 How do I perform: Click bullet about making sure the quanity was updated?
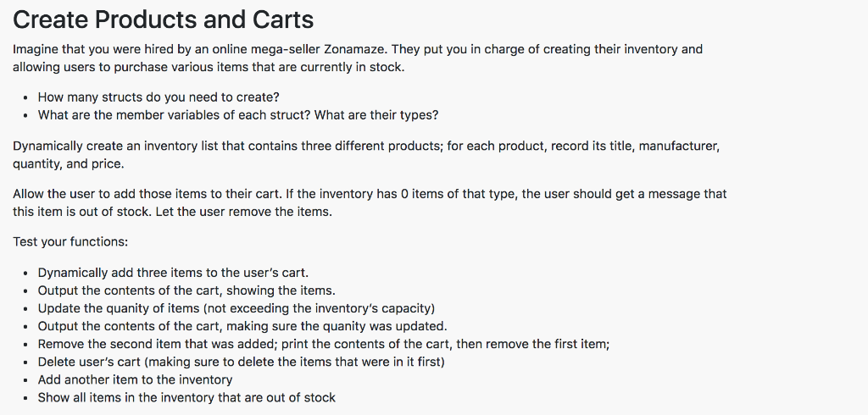(x=242, y=326)
